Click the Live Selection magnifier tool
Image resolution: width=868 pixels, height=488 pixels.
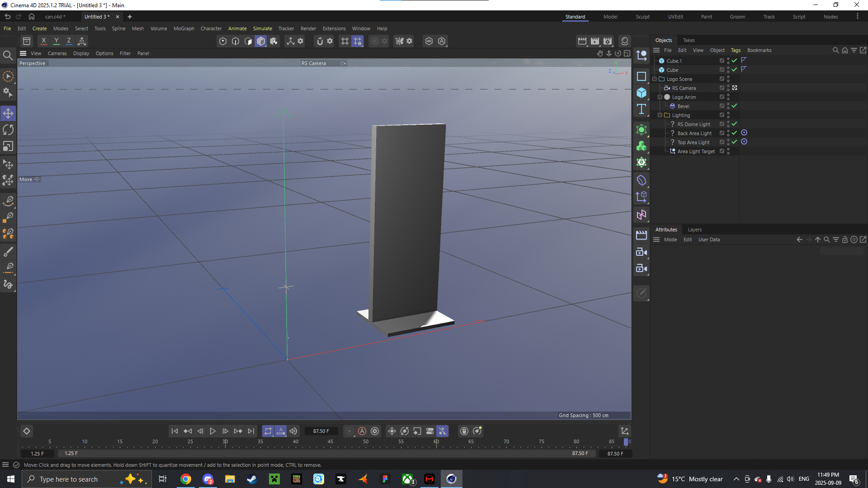click(8, 55)
